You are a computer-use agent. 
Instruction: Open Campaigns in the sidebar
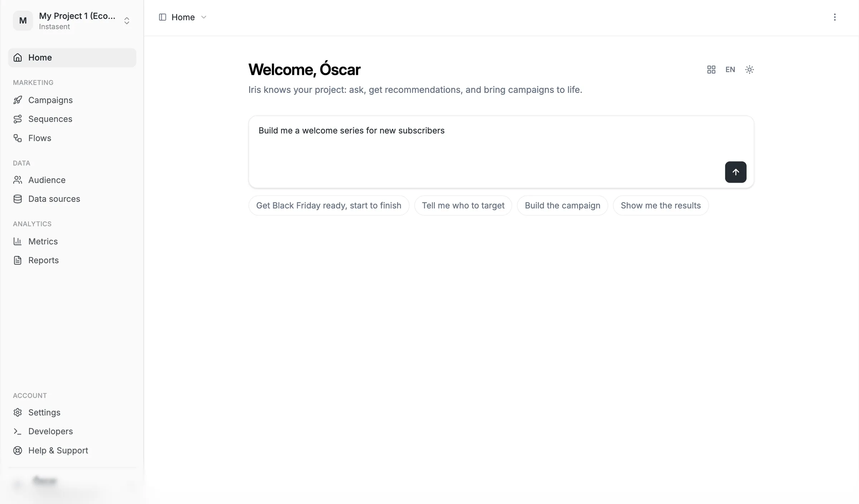point(72,100)
